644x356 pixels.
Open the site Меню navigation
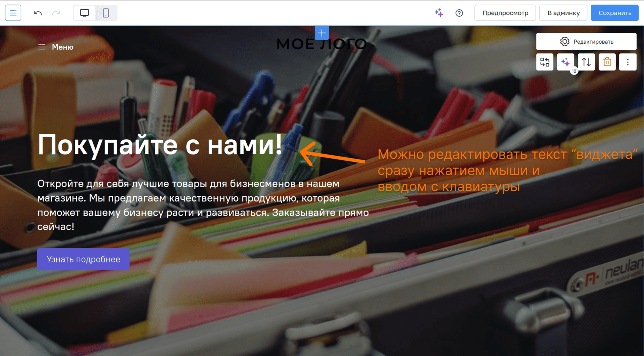tap(56, 47)
